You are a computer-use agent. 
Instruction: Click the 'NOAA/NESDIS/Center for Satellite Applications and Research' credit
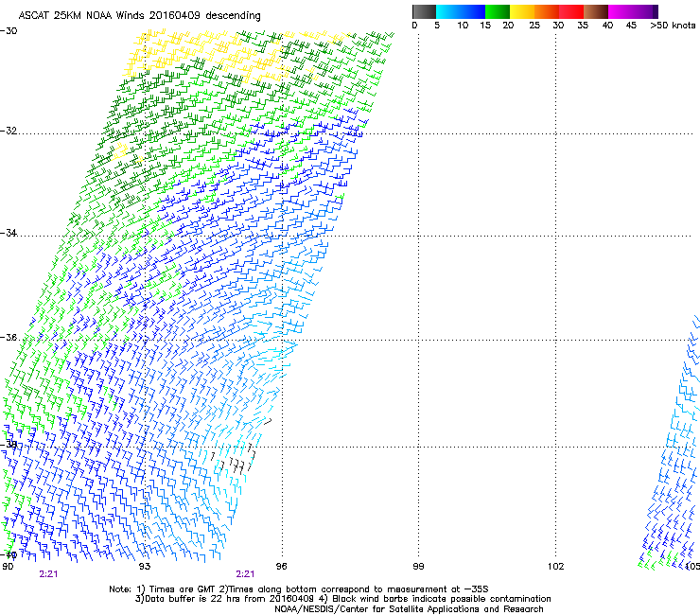pos(409,609)
